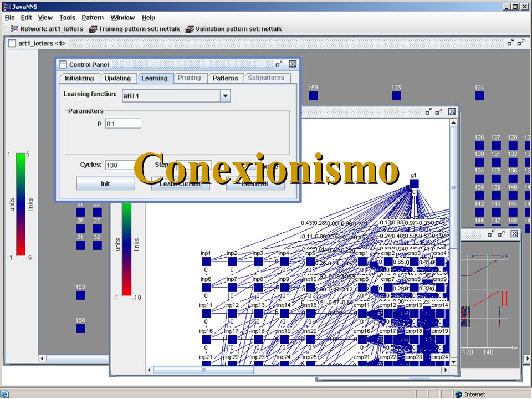Click the front network window's vertical scroll up arrow

pyautogui.click(x=454, y=122)
